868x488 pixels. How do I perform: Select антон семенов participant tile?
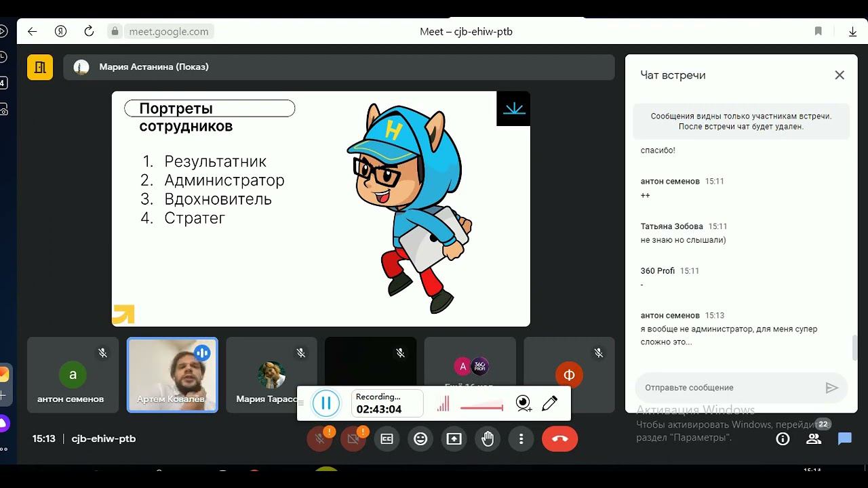coord(73,375)
